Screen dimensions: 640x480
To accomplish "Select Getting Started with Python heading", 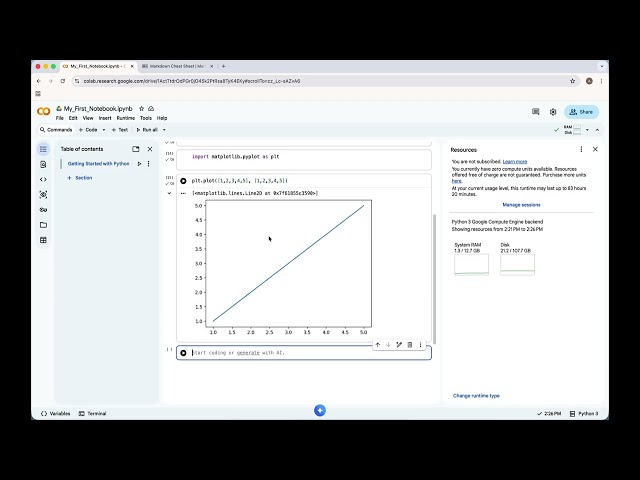I will tap(98, 164).
